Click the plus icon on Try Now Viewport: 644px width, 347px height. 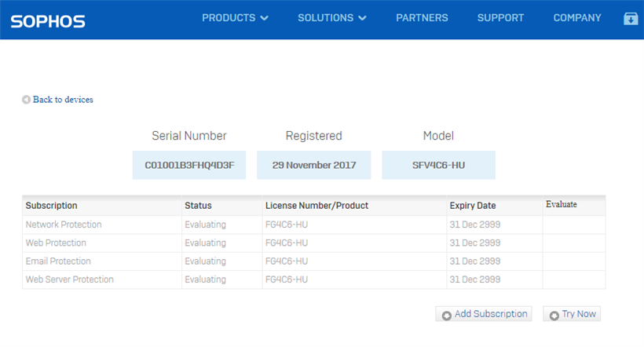[x=554, y=315]
